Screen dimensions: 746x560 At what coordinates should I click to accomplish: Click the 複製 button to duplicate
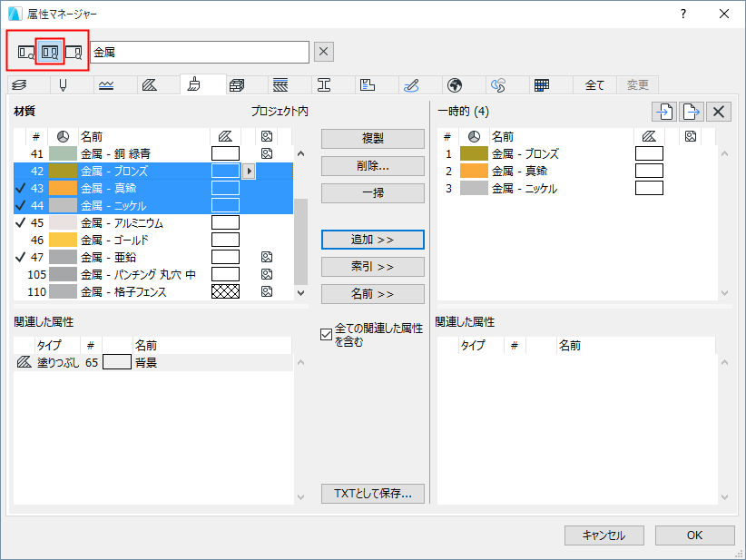point(372,139)
